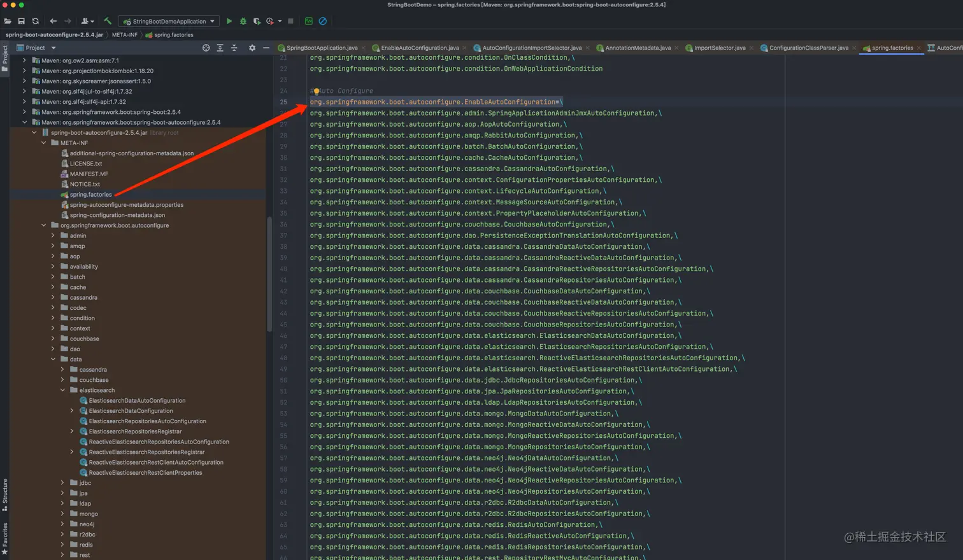Click the spring.factories breadcrumb
The height and width of the screenshot is (560, 963).
point(169,35)
